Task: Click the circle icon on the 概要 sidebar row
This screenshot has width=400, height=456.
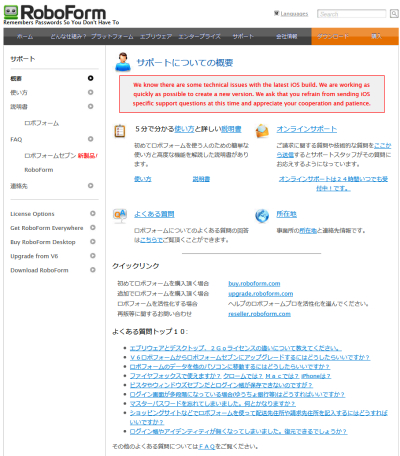Action: tap(91, 78)
